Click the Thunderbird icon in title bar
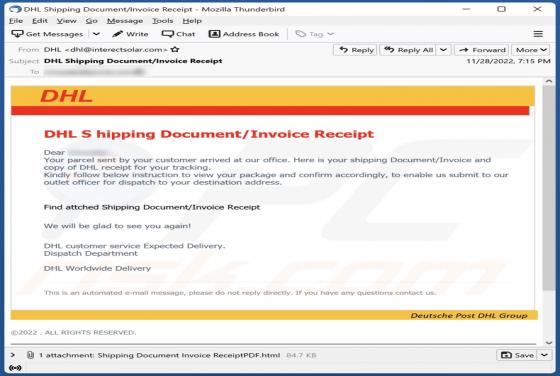560x376 pixels. (15, 9)
